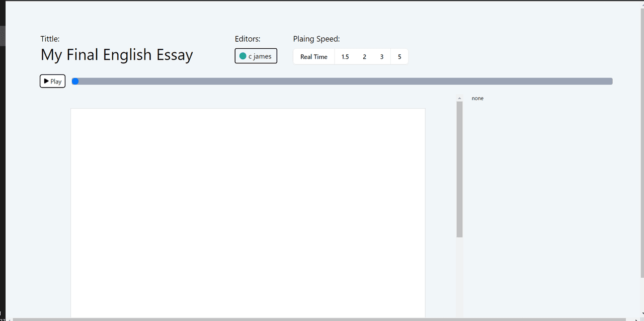Viewport: 644px width, 321px height.
Task: Set playing speed to Real Time
Action: point(313,57)
